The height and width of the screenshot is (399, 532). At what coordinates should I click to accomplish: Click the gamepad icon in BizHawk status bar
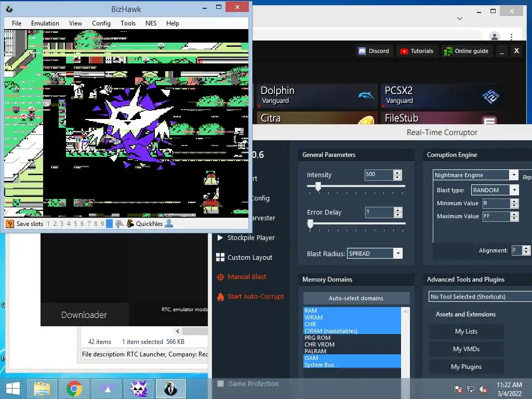tap(119, 224)
